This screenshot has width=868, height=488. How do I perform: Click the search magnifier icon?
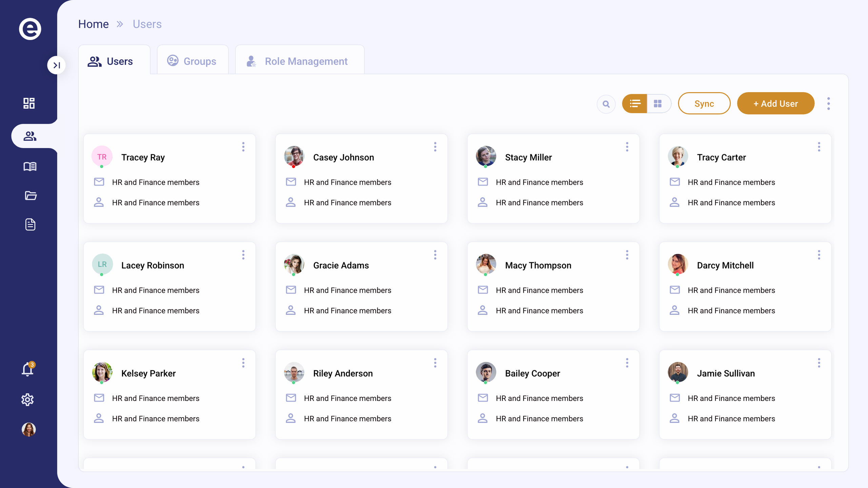[x=606, y=104]
